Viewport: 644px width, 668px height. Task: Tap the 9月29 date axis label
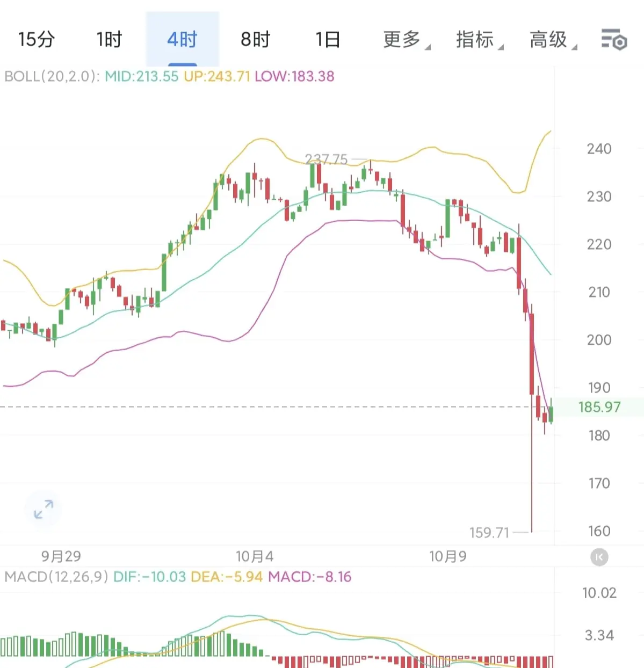pos(61,556)
